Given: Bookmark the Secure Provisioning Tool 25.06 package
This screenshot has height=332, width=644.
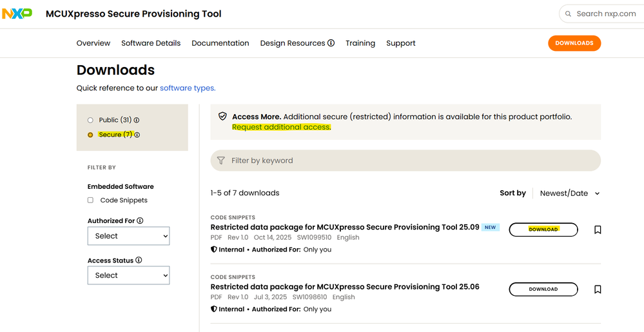Looking at the screenshot, I should point(598,289).
